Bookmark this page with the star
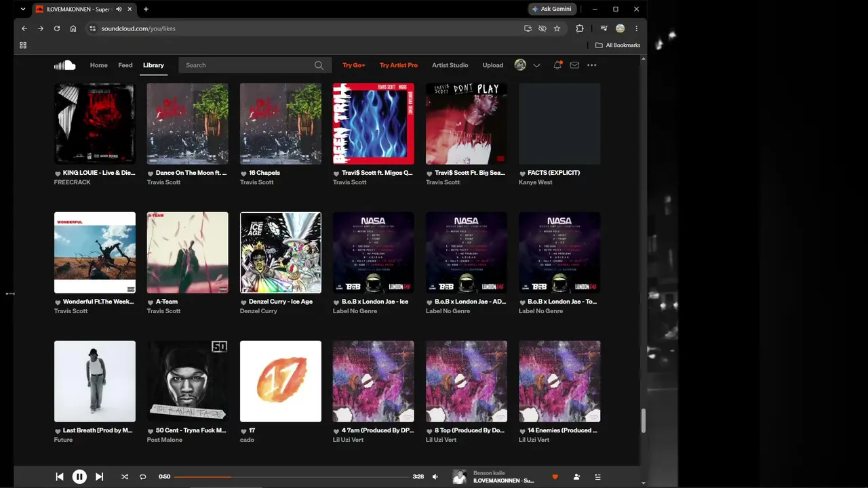The height and width of the screenshot is (488, 868). point(557,28)
